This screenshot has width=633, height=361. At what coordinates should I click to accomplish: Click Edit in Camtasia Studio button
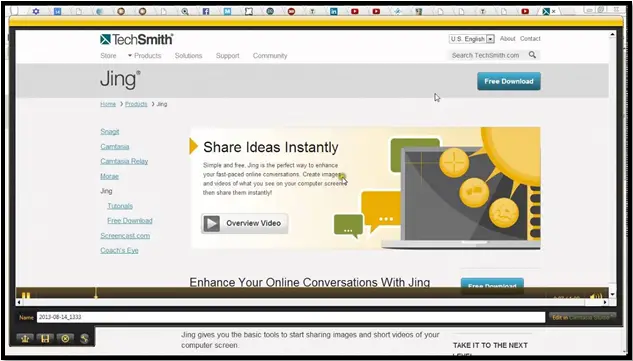tap(582, 317)
